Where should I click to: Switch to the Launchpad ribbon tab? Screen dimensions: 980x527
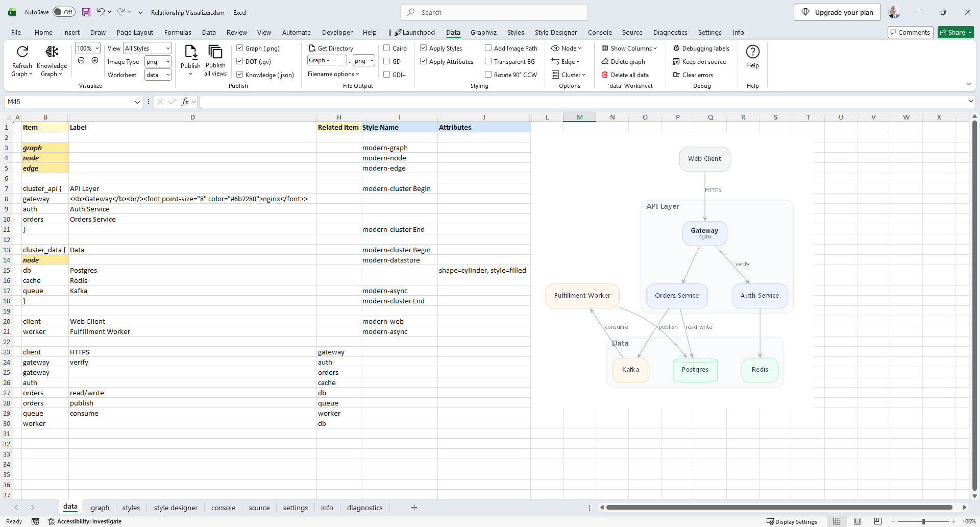click(414, 32)
